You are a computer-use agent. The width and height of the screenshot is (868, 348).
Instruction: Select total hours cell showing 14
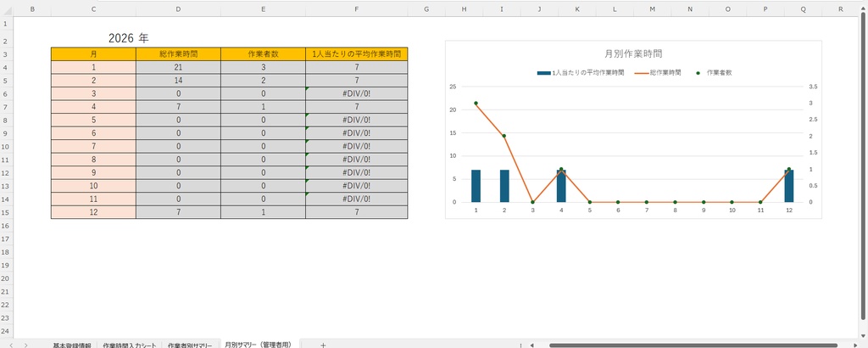[178, 81]
